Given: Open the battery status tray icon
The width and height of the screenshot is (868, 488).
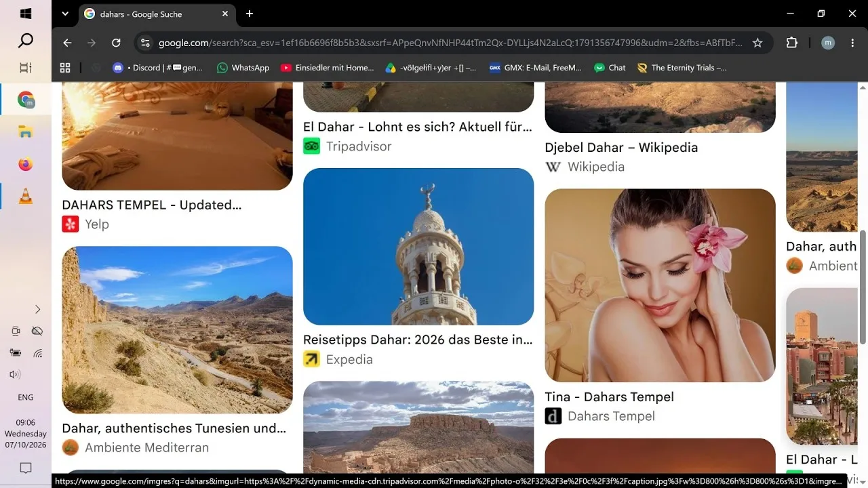Looking at the screenshot, I should click(15, 353).
